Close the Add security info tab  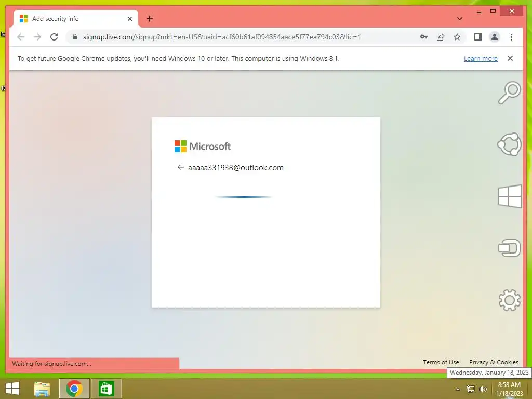129,19
